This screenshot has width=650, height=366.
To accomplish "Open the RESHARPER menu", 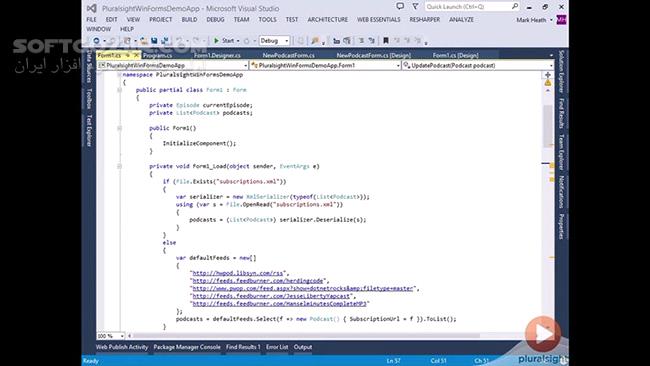I will (x=424, y=19).
